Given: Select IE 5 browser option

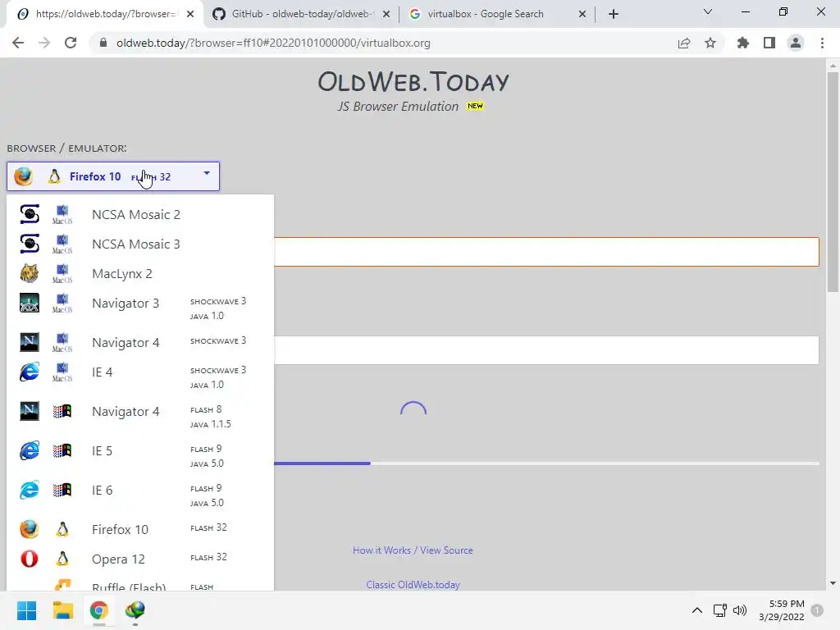Looking at the screenshot, I should [139, 456].
